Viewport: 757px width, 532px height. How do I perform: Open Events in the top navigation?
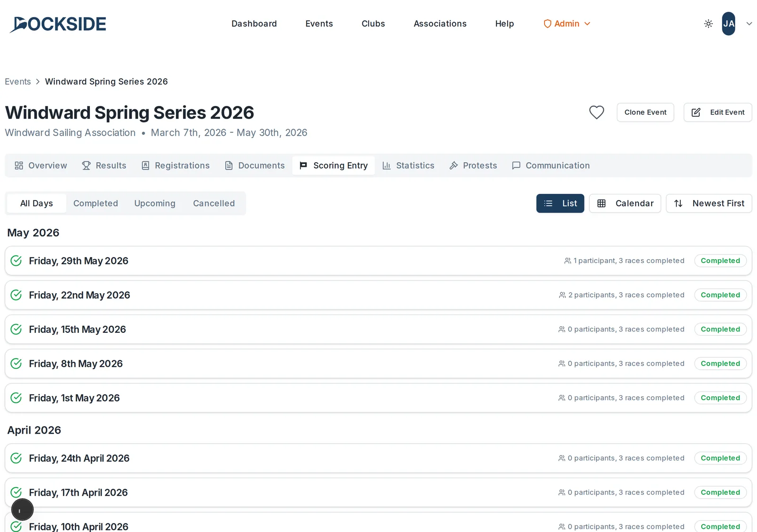319,24
